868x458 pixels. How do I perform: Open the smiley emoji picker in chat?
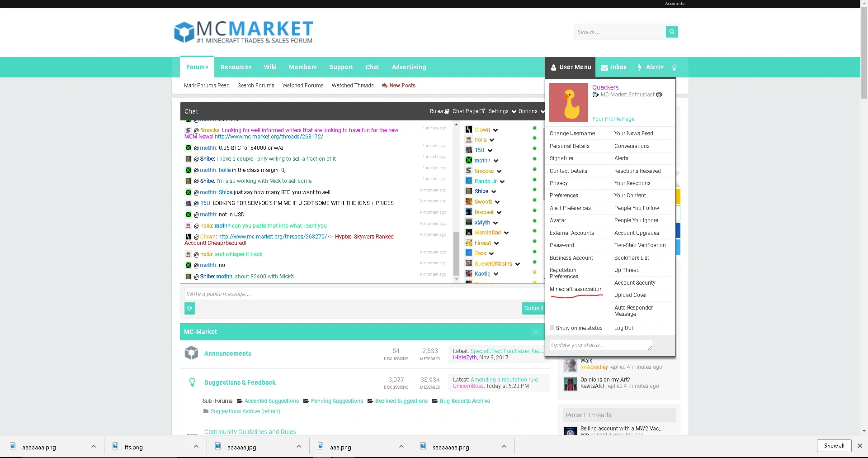pyautogui.click(x=189, y=308)
